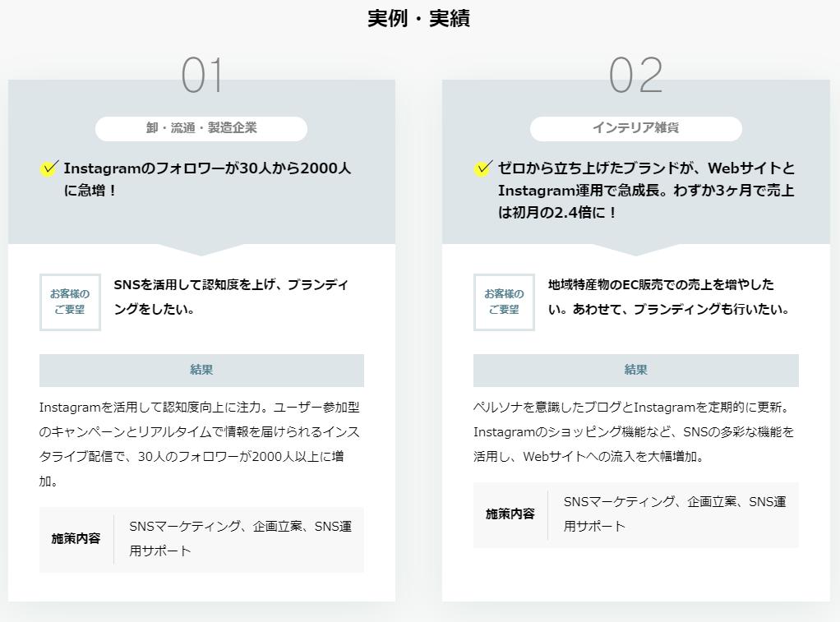Click the 施策内容 label in case 02
The height and width of the screenshot is (622, 840).
[510, 514]
